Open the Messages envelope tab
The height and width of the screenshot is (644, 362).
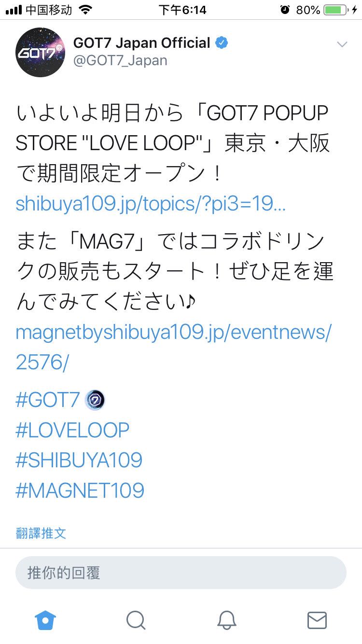[x=317, y=620]
